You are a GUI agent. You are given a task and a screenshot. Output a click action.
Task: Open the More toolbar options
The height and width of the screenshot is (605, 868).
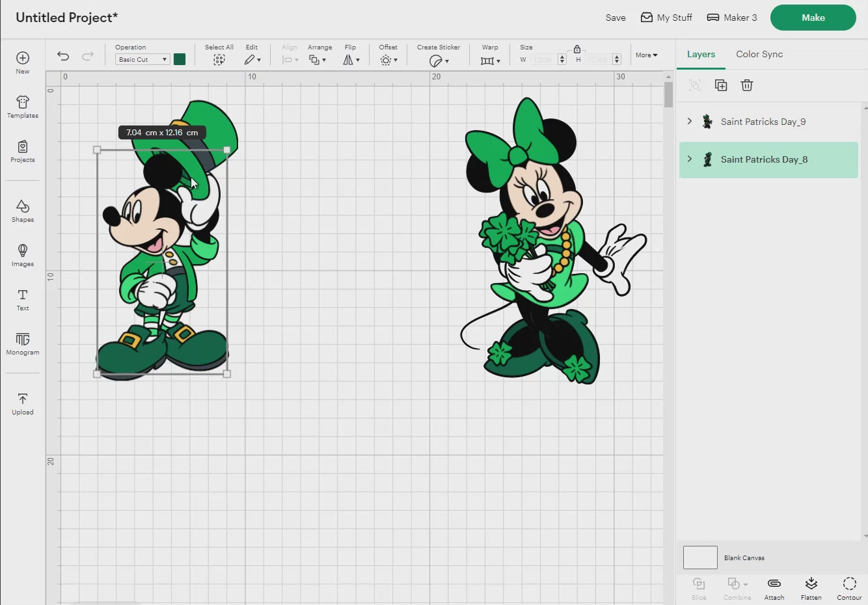click(646, 55)
